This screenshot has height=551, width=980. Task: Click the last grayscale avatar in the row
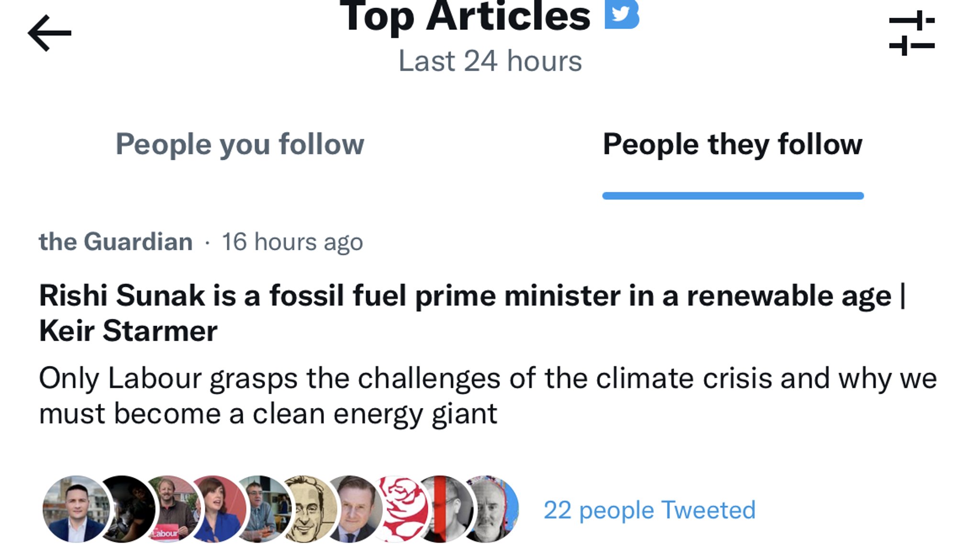(x=493, y=505)
